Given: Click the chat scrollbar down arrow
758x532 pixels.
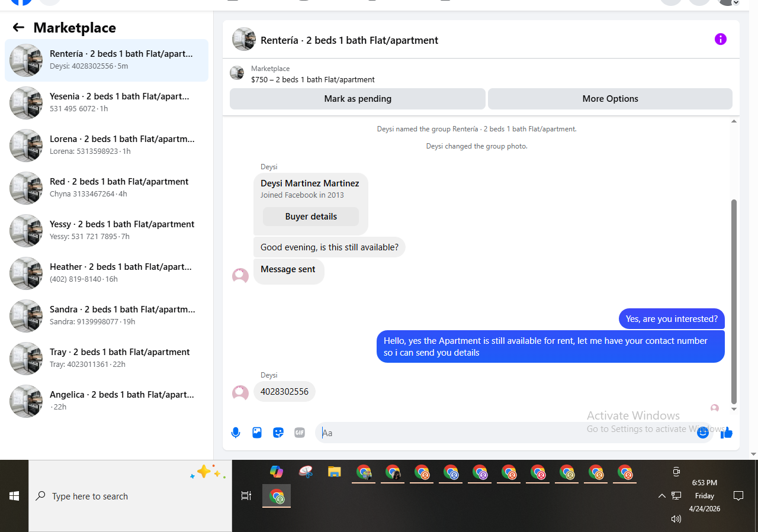Looking at the screenshot, I should [x=734, y=409].
